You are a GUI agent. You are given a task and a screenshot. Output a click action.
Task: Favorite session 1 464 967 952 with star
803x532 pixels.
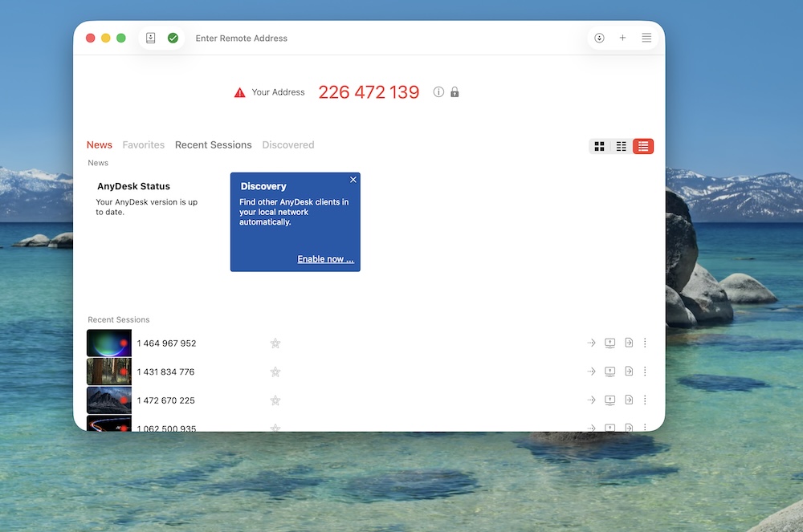(x=275, y=343)
